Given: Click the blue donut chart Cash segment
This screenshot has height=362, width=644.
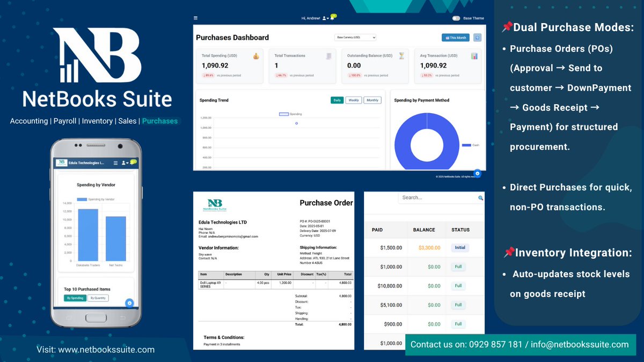Looking at the screenshot, I should pyautogui.click(x=402, y=145).
